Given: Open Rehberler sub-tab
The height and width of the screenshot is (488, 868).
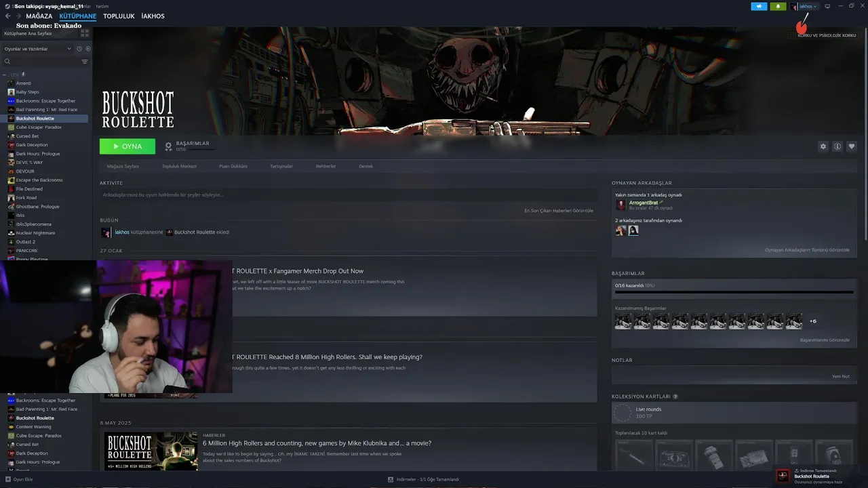Looking at the screenshot, I should (325, 166).
